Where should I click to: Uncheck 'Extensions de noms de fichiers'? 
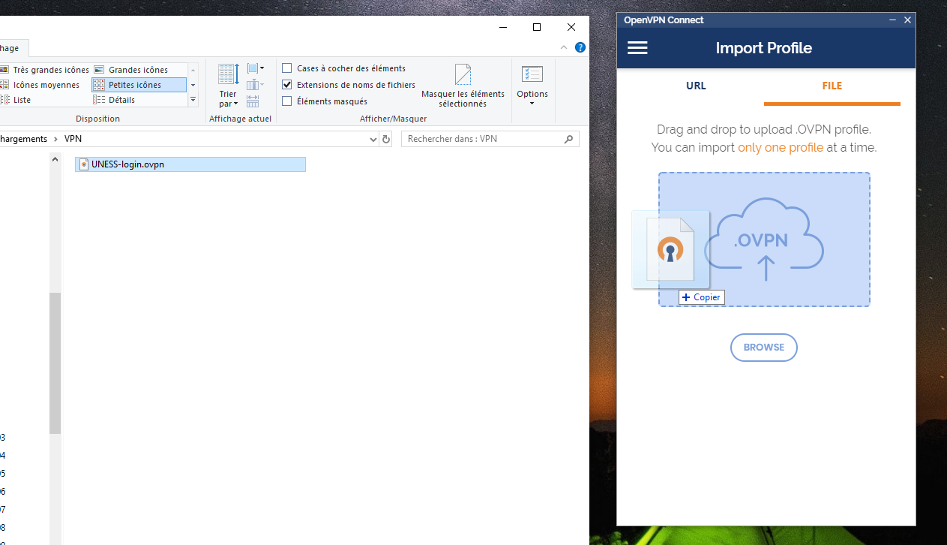tap(287, 85)
